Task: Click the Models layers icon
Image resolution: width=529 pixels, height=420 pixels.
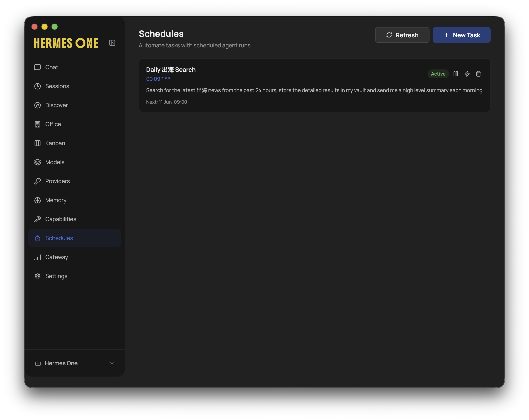Action: coord(38,162)
